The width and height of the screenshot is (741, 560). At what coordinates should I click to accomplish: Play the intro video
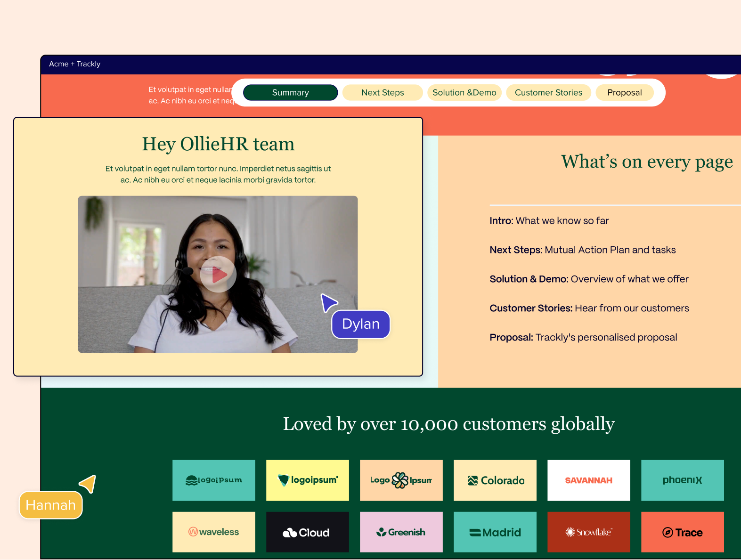click(x=218, y=274)
